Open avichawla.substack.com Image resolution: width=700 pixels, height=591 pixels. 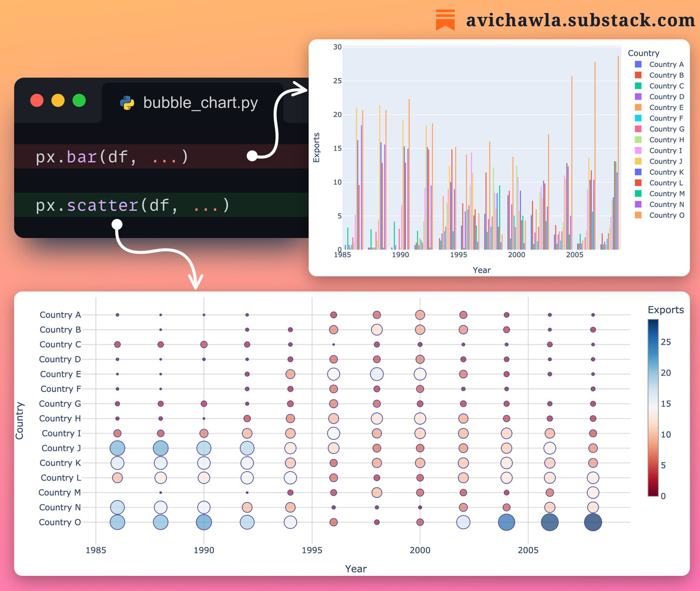[580, 21]
